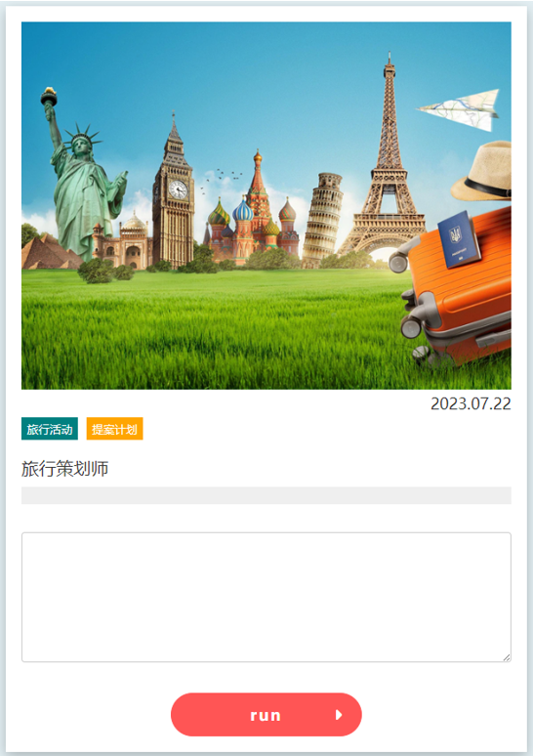This screenshot has height=756, width=533.
Task: Click the Statue of Liberty's torch
Action: [49, 97]
